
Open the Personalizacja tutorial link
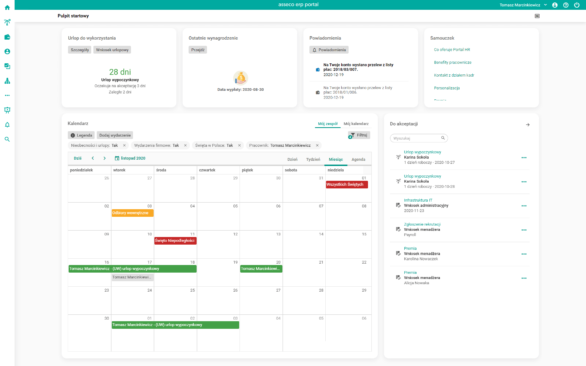(x=447, y=88)
